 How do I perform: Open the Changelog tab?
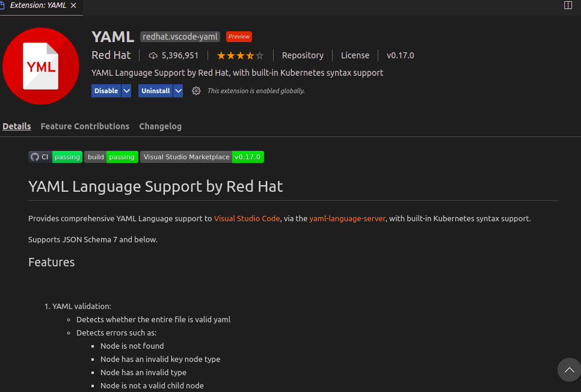pos(161,126)
